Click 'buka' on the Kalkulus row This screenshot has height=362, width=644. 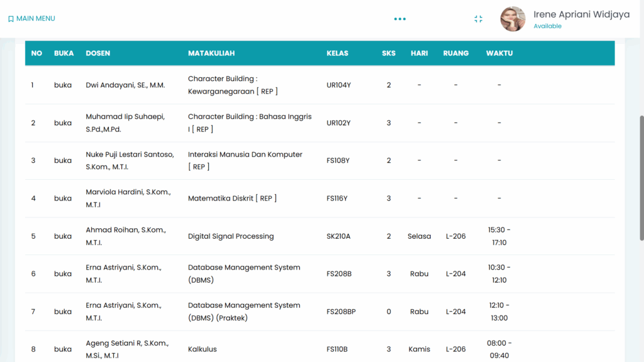pyautogui.click(x=63, y=349)
